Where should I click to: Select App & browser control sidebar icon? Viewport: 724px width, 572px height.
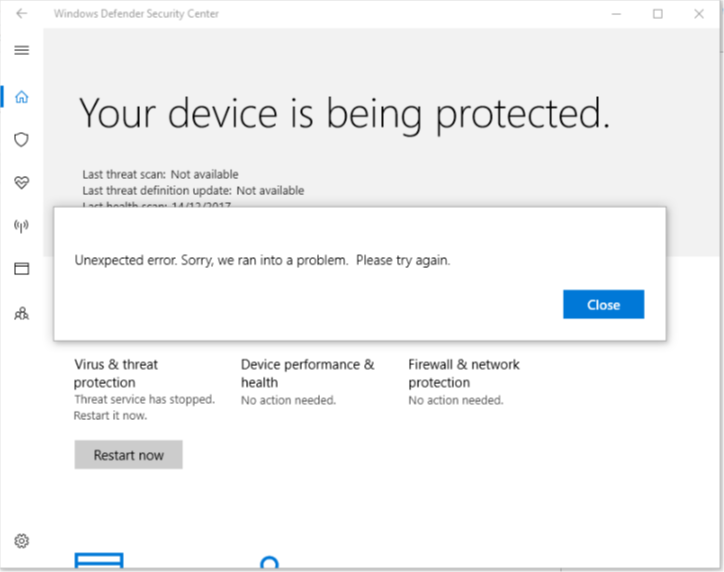click(22, 269)
